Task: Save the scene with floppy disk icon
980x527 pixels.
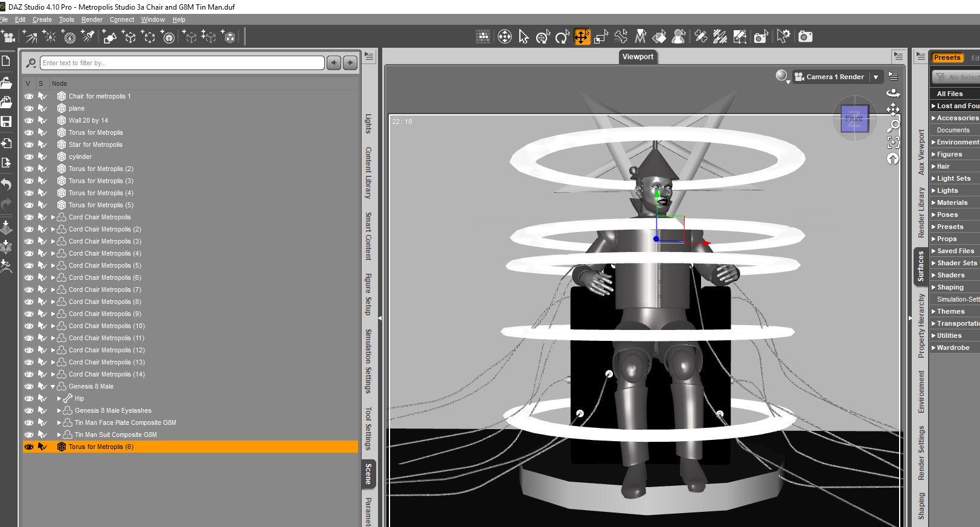Action: (6, 121)
